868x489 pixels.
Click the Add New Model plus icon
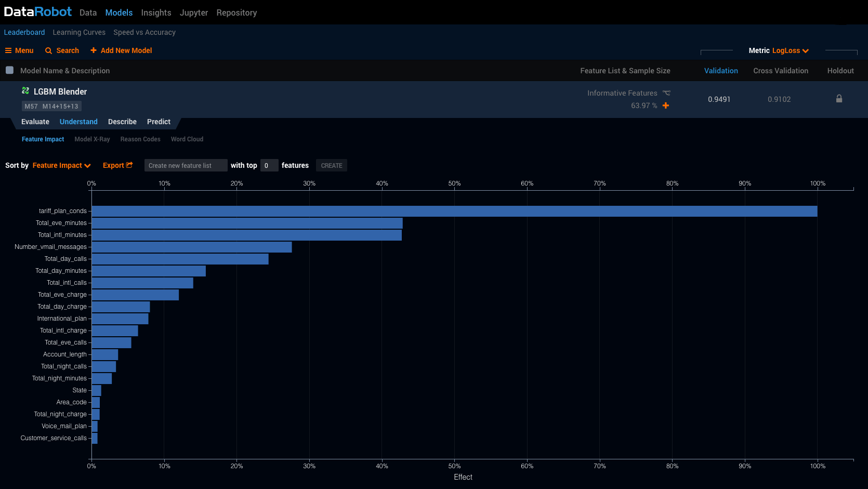click(x=94, y=50)
